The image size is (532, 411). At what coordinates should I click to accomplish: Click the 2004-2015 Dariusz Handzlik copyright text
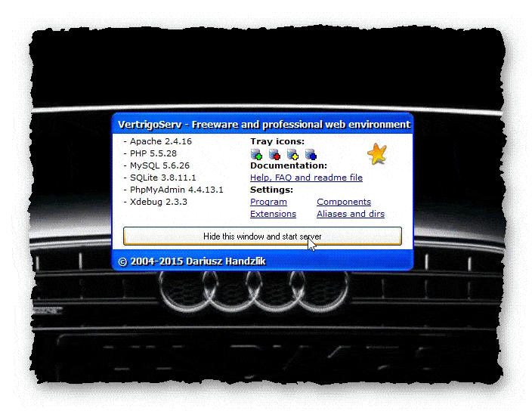click(192, 261)
